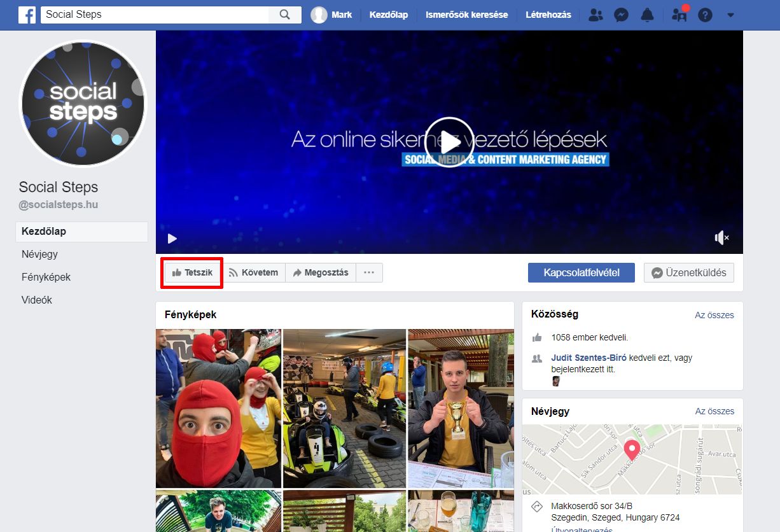
Task: Click the Facebook logo icon
Action: [27, 15]
